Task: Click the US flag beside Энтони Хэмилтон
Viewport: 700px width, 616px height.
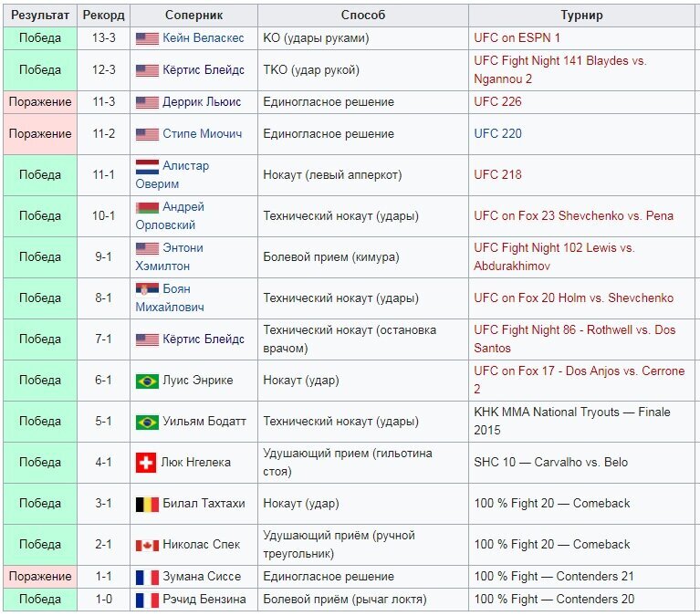Action: pyautogui.click(x=147, y=248)
